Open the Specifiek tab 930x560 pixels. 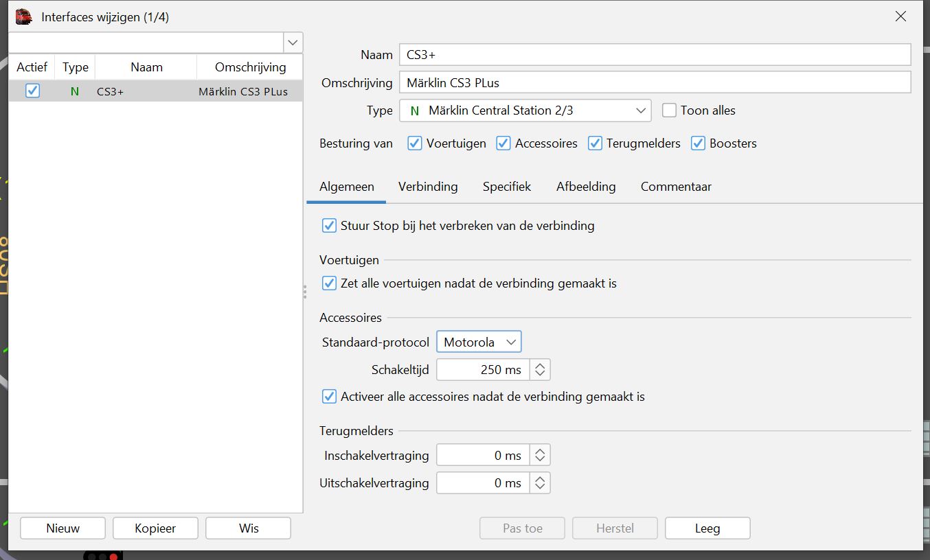[507, 187]
